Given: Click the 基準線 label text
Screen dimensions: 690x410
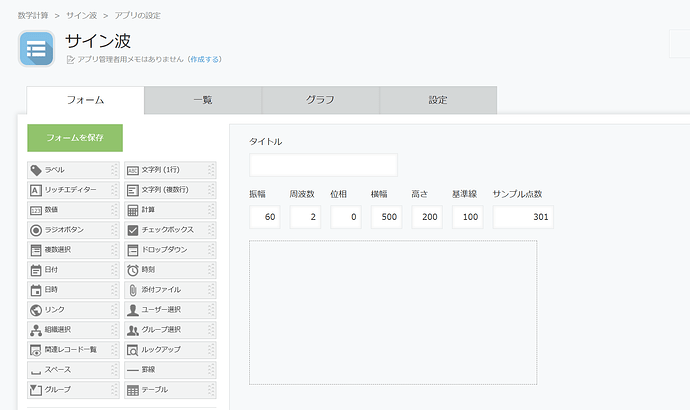Looking at the screenshot, I should click(464, 194).
